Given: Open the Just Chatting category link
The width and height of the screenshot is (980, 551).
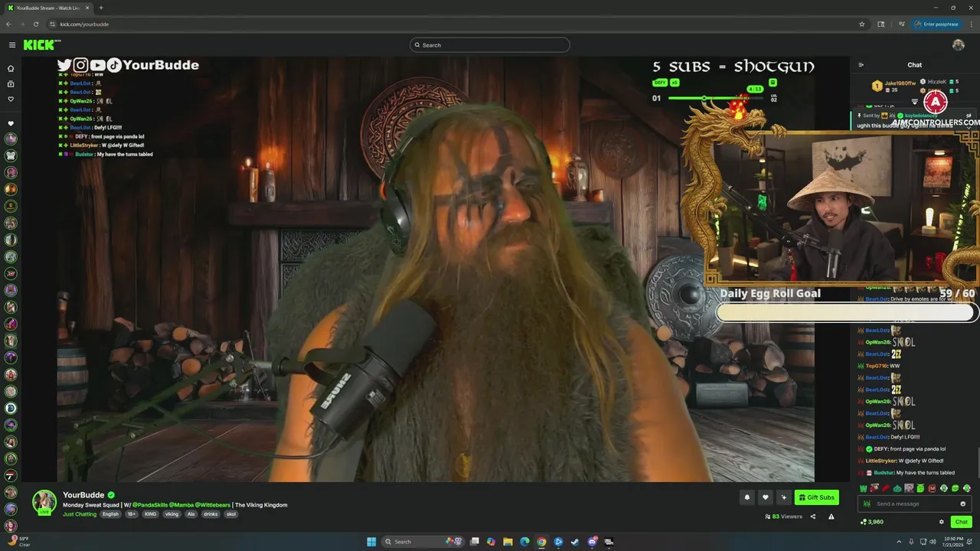Looking at the screenshot, I should tap(80, 514).
